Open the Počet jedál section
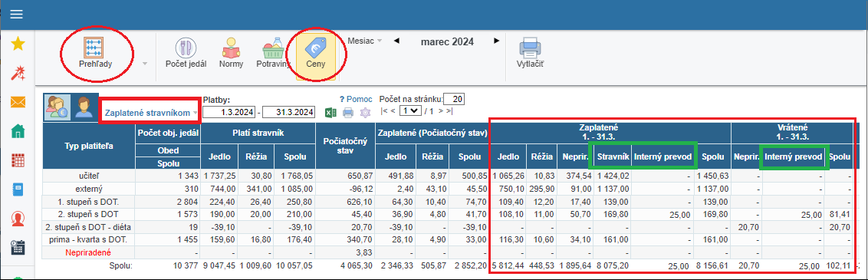868x280 pixels. tap(186, 54)
